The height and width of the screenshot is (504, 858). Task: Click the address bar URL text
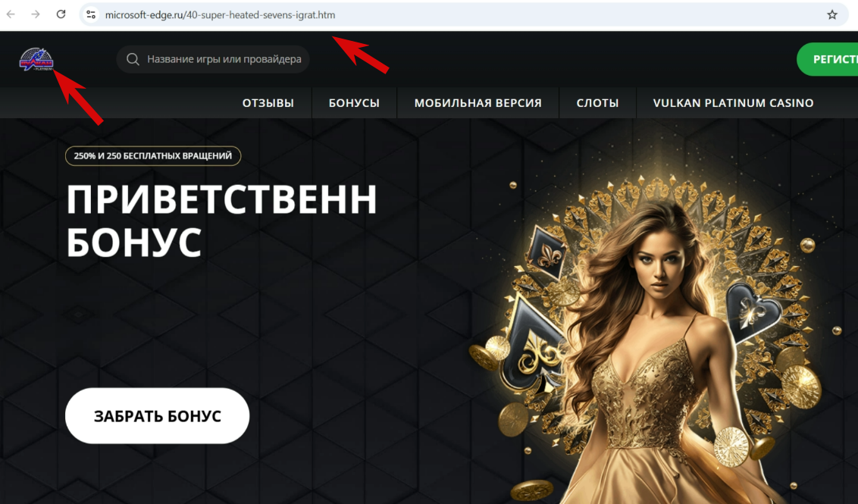220,14
